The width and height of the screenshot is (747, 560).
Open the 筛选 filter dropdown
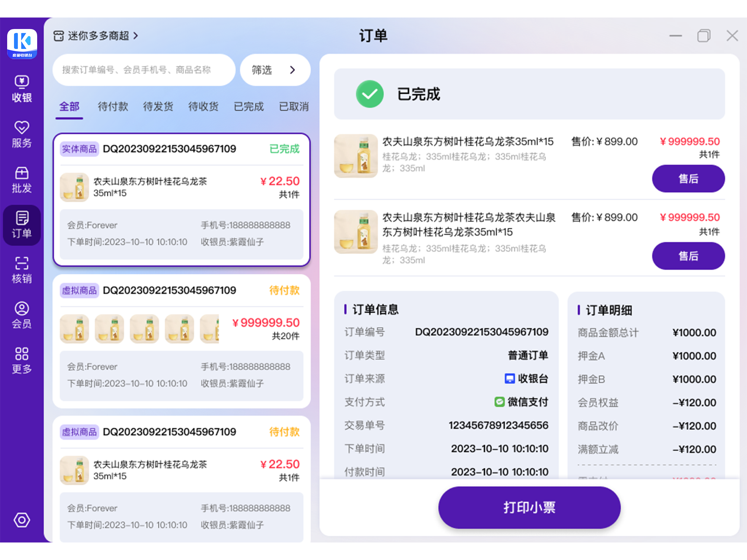[275, 70]
